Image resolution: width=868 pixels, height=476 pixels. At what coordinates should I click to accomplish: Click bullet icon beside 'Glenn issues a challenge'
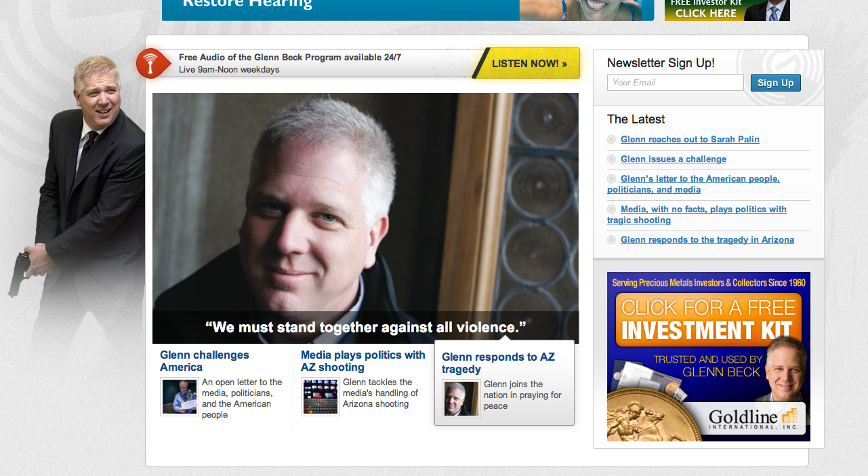pos(612,159)
